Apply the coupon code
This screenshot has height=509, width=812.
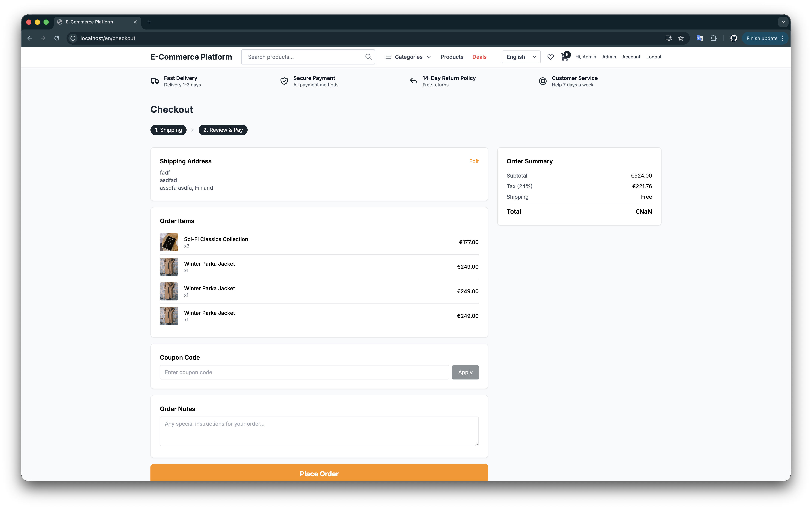pos(465,372)
